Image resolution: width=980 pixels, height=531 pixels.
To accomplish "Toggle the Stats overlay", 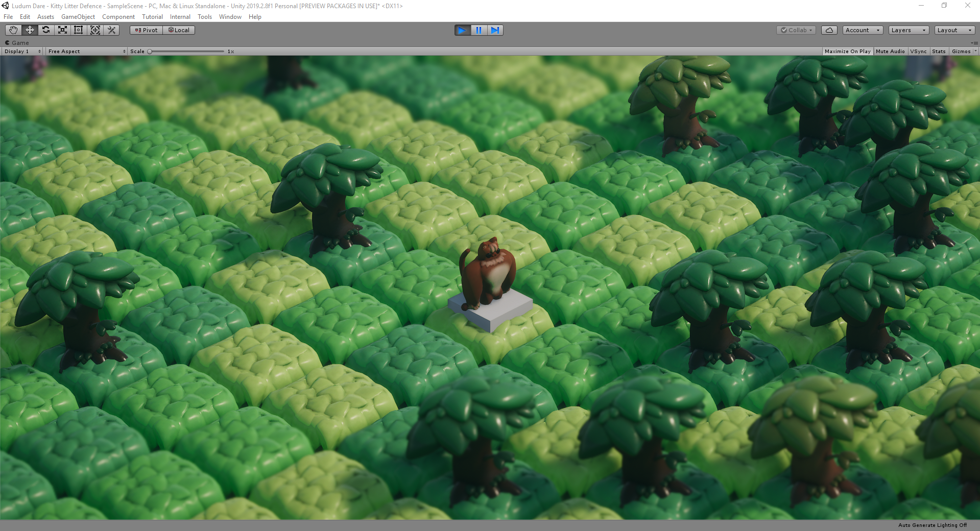I will point(939,51).
